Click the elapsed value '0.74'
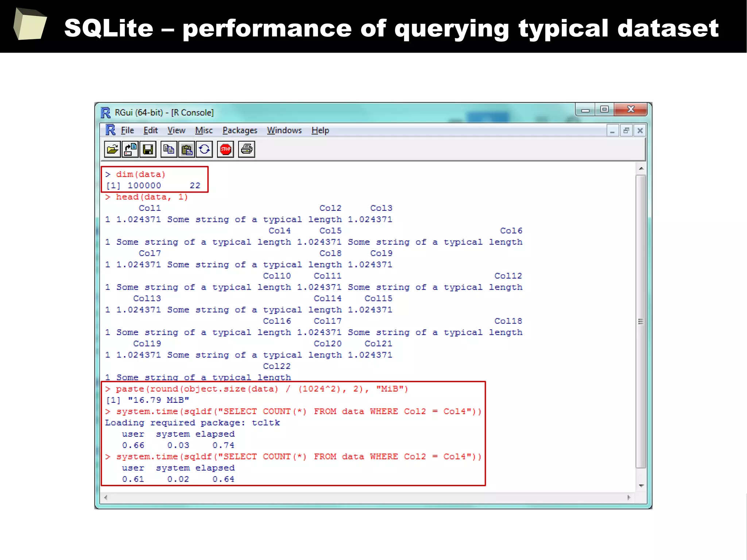 pyautogui.click(x=223, y=445)
